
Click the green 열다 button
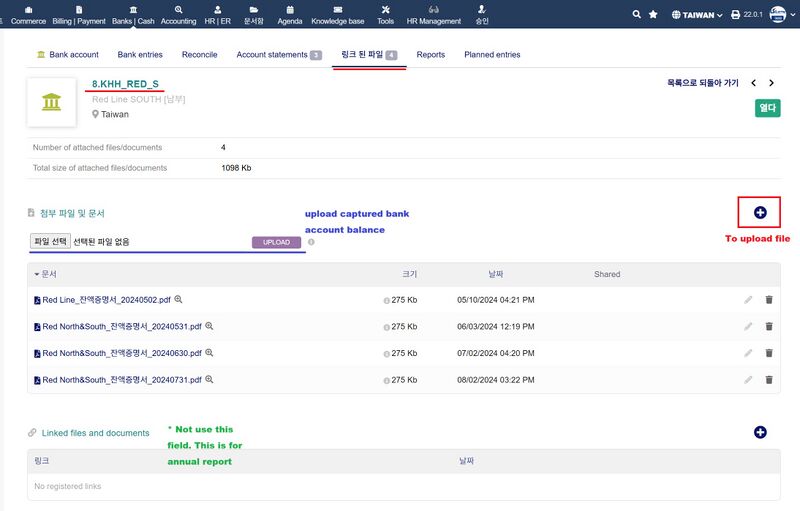pyautogui.click(x=767, y=108)
